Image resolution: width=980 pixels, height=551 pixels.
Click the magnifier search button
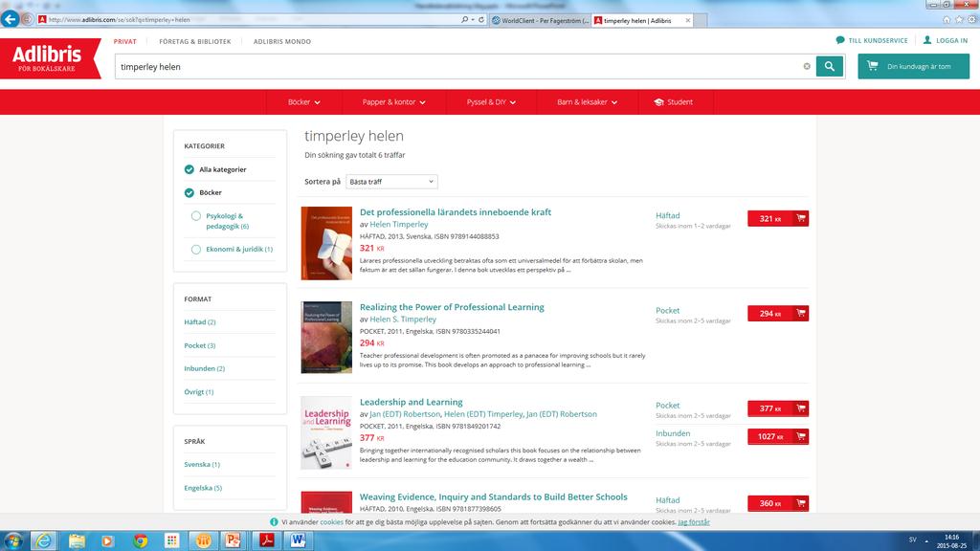[830, 66]
